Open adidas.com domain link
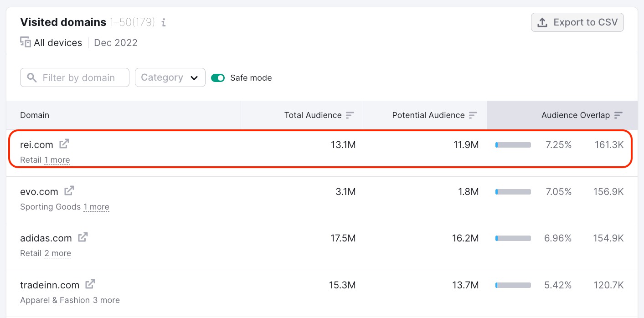 46,238
